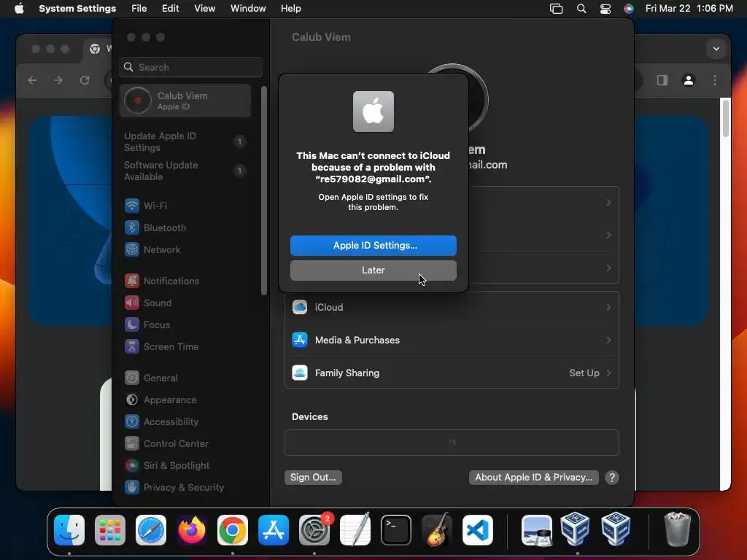Open Chrome profile avatar icon
The width and height of the screenshot is (747, 560).
tap(689, 80)
